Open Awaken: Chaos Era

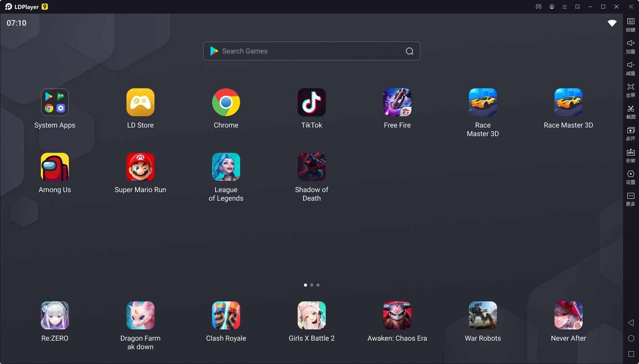coord(397,315)
